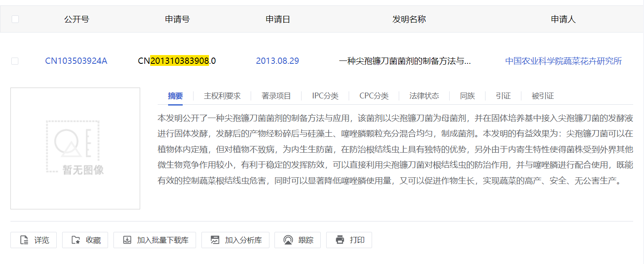Screen dimensions: 644x264
Task: Click the 跟踪 tracking icon
Action: 288,240
